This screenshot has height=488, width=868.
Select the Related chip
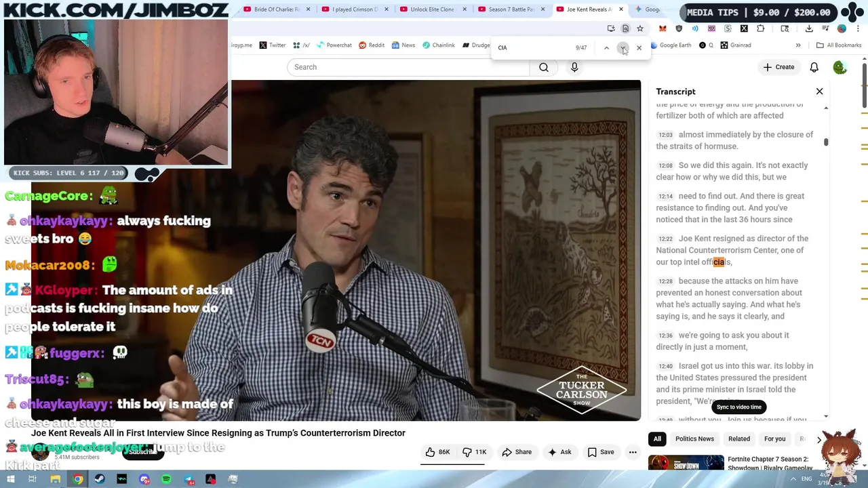pyautogui.click(x=739, y=439)
